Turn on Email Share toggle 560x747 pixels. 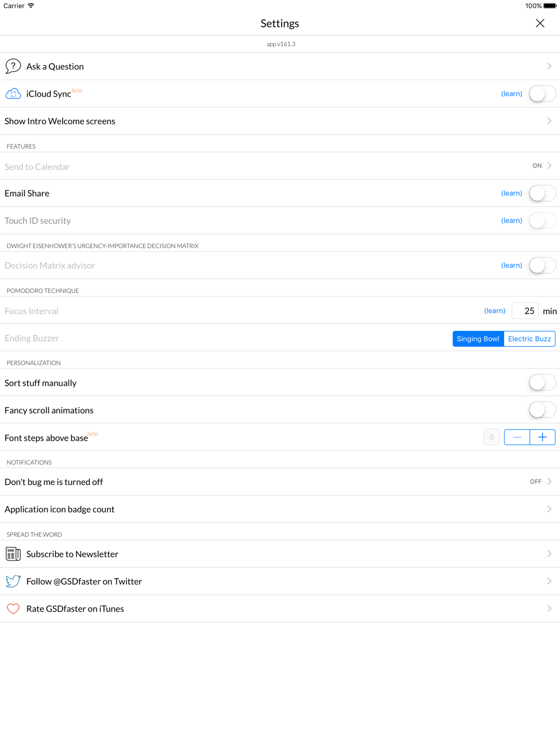(x=542, y=193)
